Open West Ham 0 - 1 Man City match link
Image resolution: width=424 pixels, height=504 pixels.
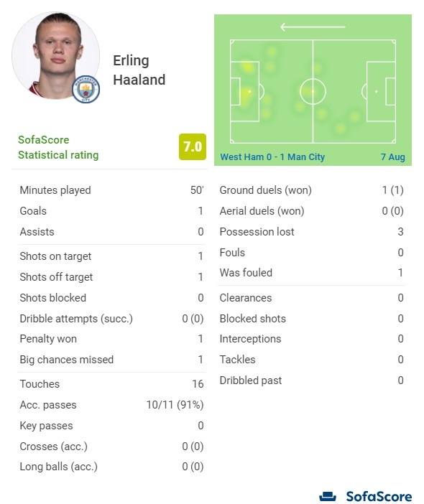[x=272, y=157]
